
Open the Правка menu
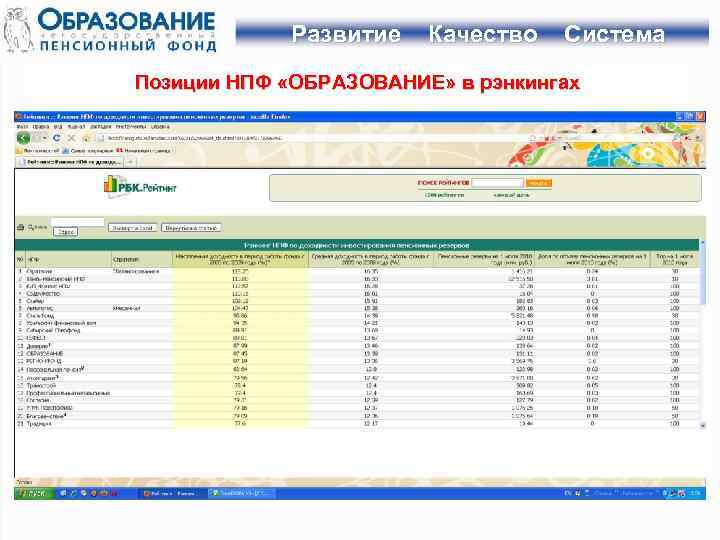[x=41, y=126]
